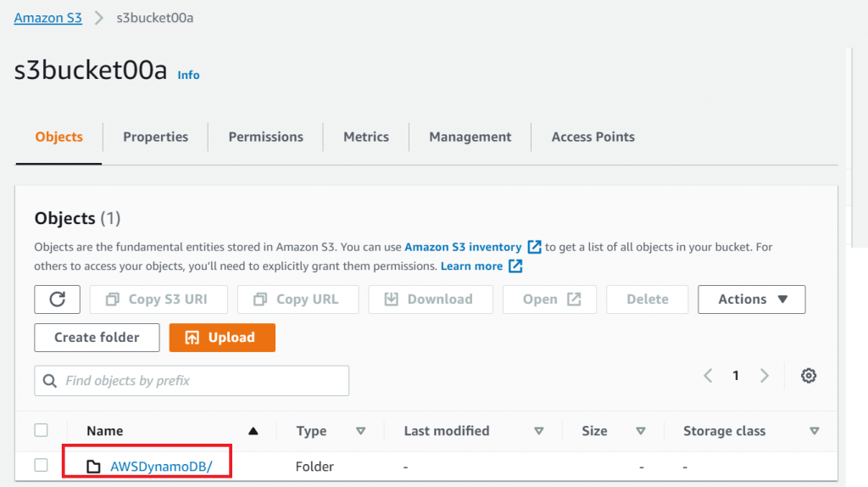The image size is (868, 487).
Task: Click the magnifier icon in search box
Action: [50, 381]
